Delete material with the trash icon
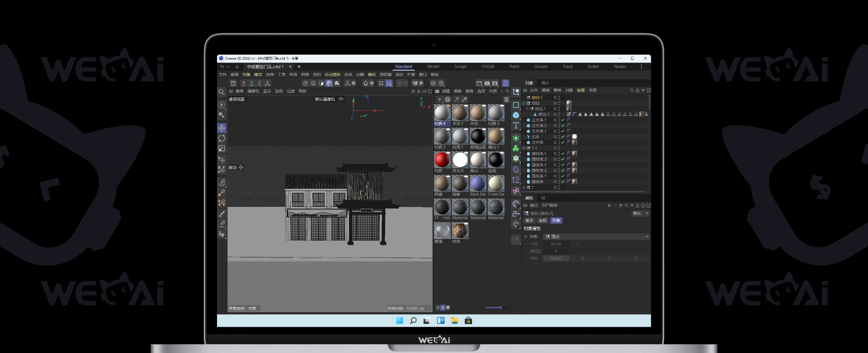Viewport: 868px width, 353px height. pos(506,100)
